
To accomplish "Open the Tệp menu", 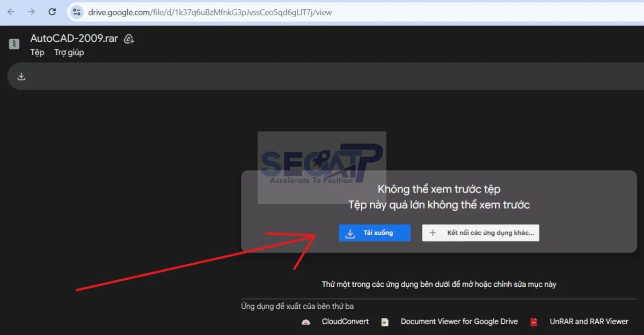I will pos(37,53).
